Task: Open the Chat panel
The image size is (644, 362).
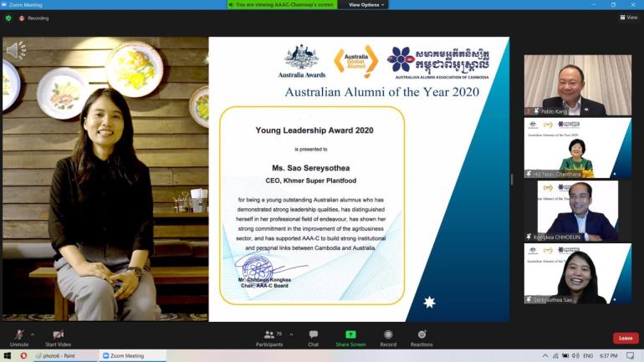Action: (x=314, y=339)
